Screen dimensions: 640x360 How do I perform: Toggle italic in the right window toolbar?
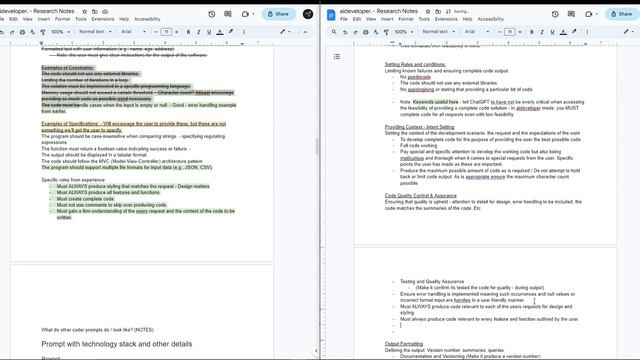pyautogui.click(x=542, y=32)
